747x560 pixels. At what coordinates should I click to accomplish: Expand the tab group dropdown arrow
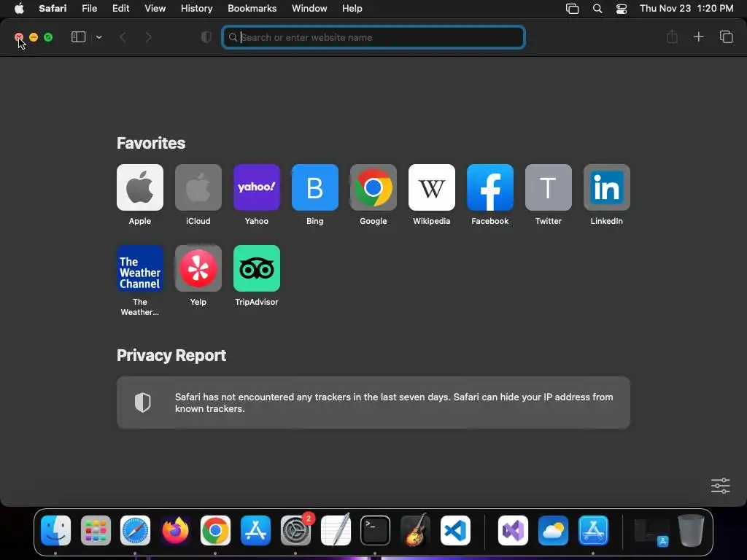pyautogui.click(x=98, y=37)
